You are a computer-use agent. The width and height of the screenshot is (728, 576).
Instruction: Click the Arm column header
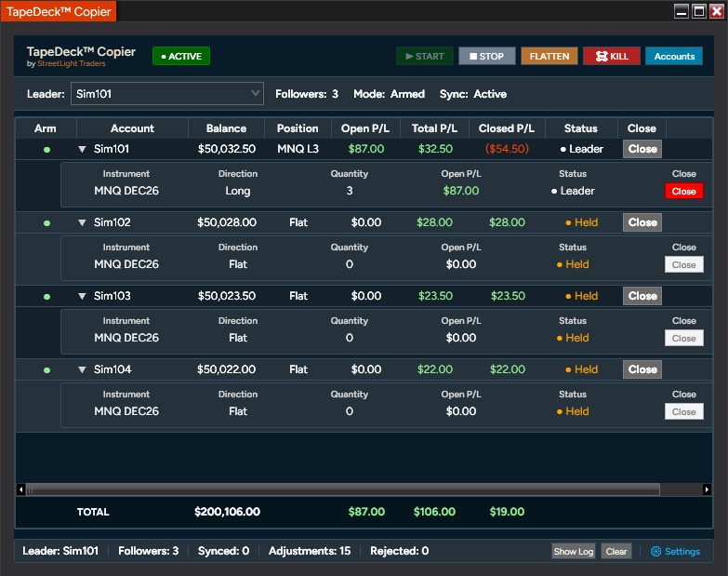tap(45, 128)
